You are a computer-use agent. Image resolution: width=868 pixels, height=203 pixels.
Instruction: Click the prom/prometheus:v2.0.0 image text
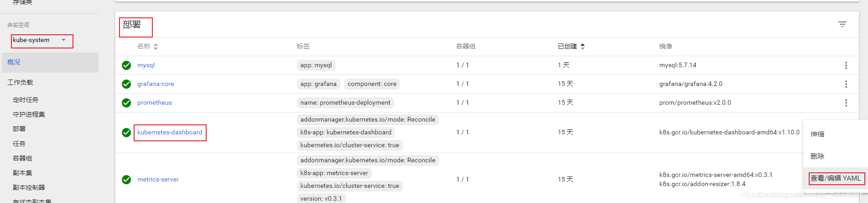point(695,102)
